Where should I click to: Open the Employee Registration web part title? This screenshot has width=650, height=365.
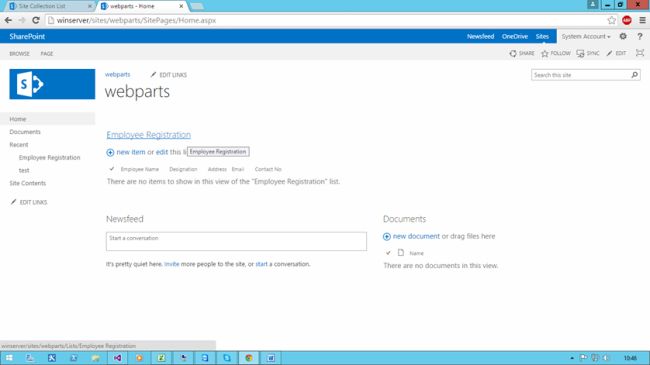point(148,135)
